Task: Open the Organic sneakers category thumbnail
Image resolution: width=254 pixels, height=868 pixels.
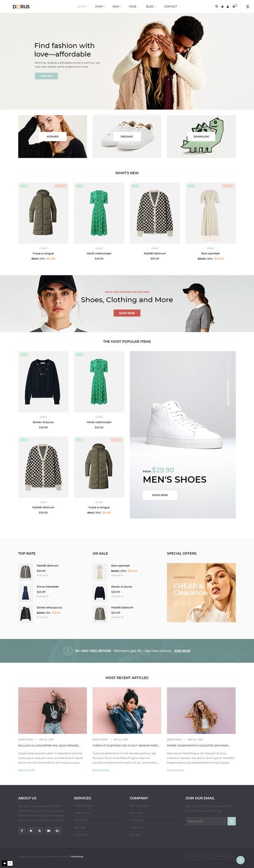Action: point(127,137)
